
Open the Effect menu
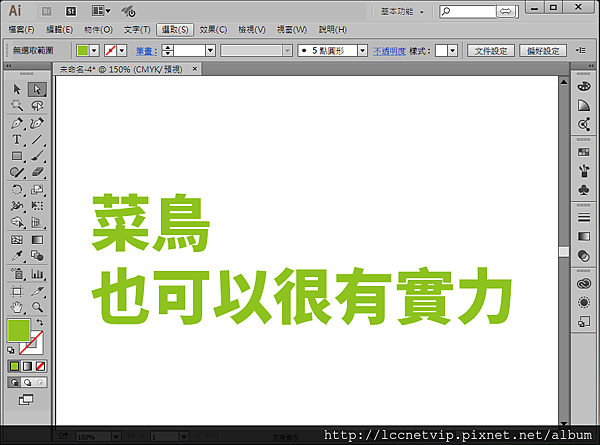pos(214,29)
